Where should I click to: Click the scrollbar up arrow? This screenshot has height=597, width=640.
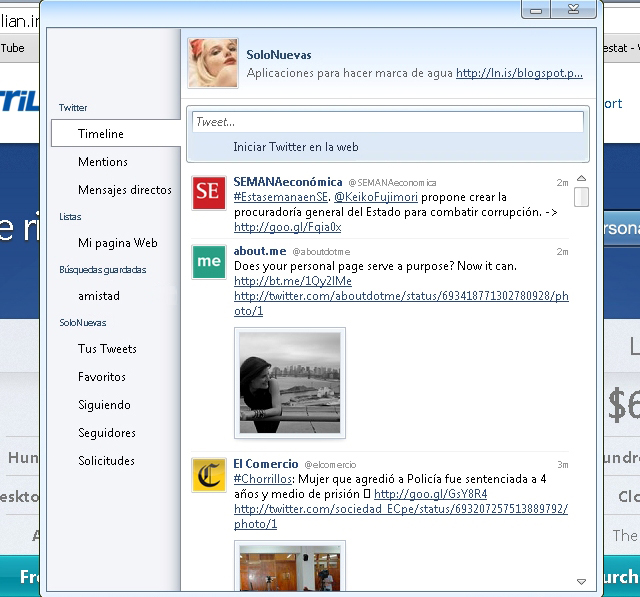coord(581,178)
